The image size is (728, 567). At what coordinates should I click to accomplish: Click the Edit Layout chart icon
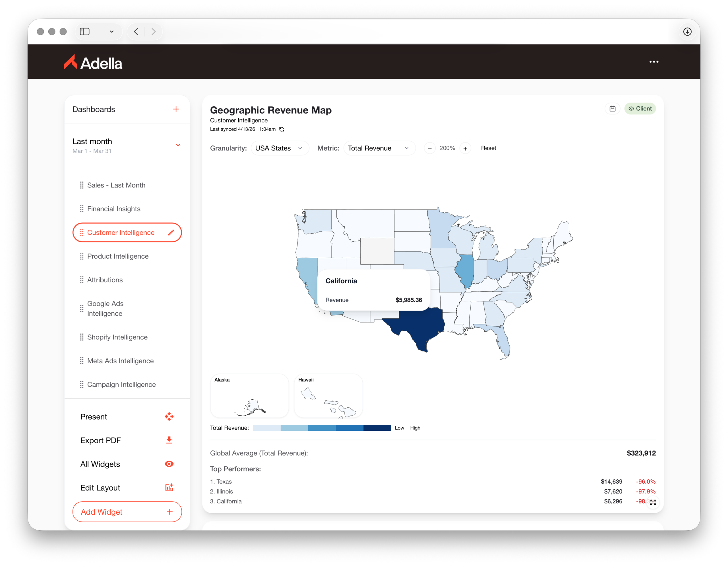click(x=169, y=488)
